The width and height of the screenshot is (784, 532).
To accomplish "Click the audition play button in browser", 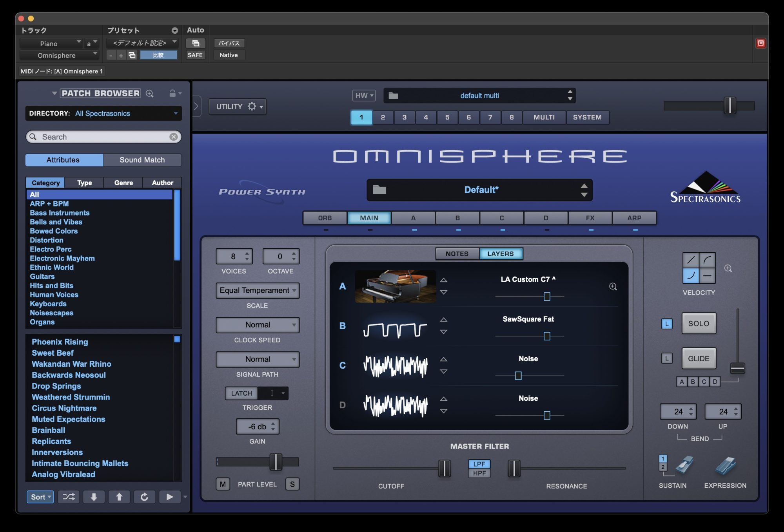I will point(169,497).
